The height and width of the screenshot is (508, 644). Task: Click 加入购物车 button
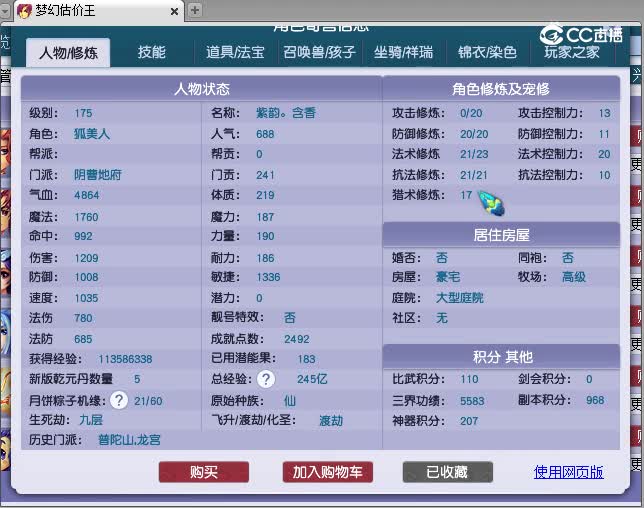click(327, 472)
